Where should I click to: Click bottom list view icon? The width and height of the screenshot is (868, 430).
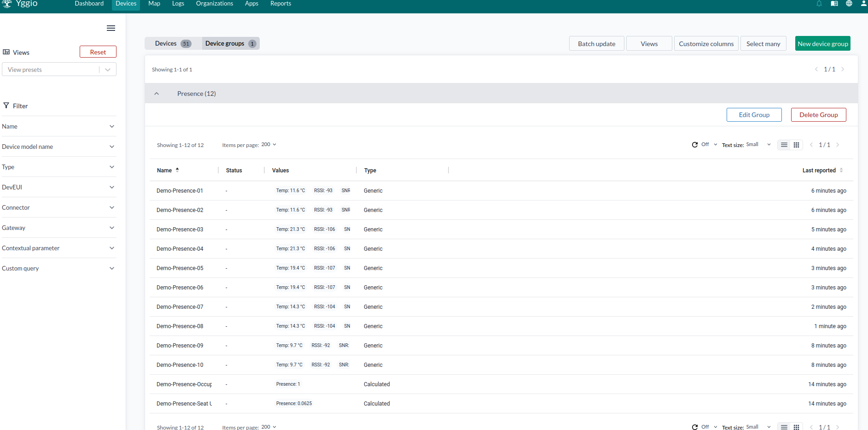(x=784, y=427)
